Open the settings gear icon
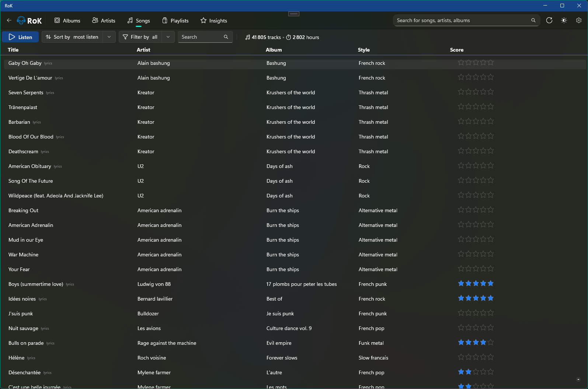Viewport: 588px width, 389px height. pos(578,21)
